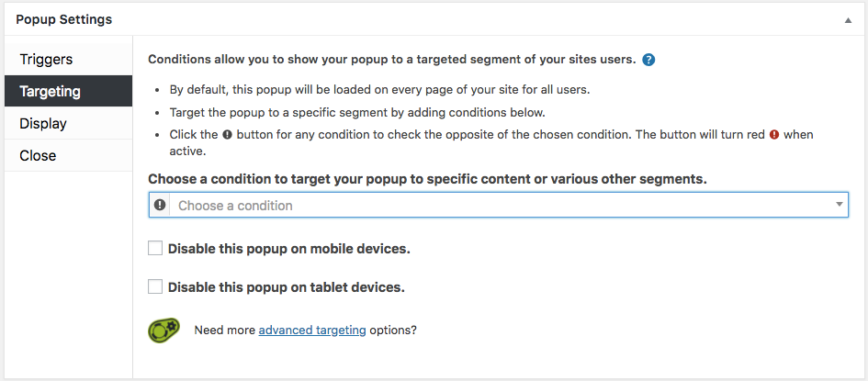Click the blue help question mark icon
The height and width of the screenshot is (381, 868).
pyautogui.click(x=648, y=60)
